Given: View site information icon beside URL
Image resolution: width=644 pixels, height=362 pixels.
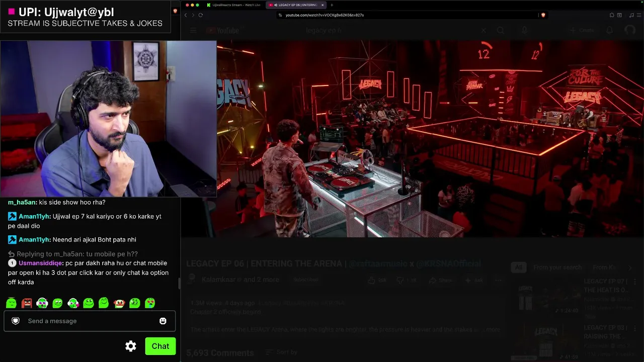Looking at the screenshot, I should pos(280,15).
